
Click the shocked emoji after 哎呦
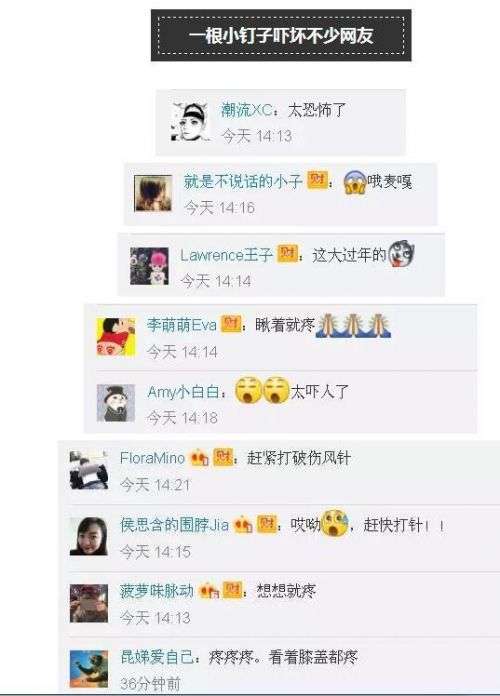(335, 523)
